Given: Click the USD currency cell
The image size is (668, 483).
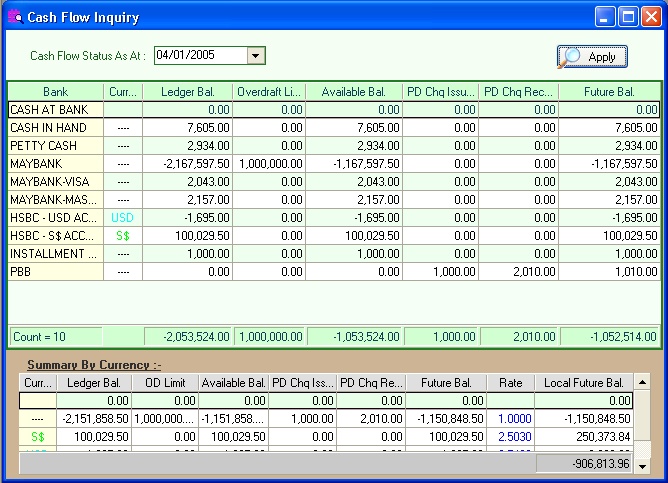Looking at the screenshot, I should [x=123, y=218].
